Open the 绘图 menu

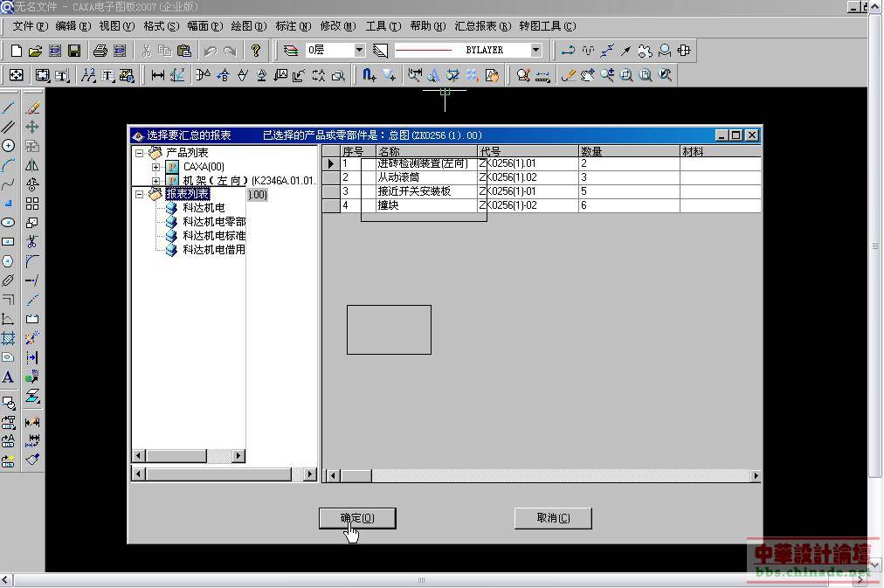(247, 26)
